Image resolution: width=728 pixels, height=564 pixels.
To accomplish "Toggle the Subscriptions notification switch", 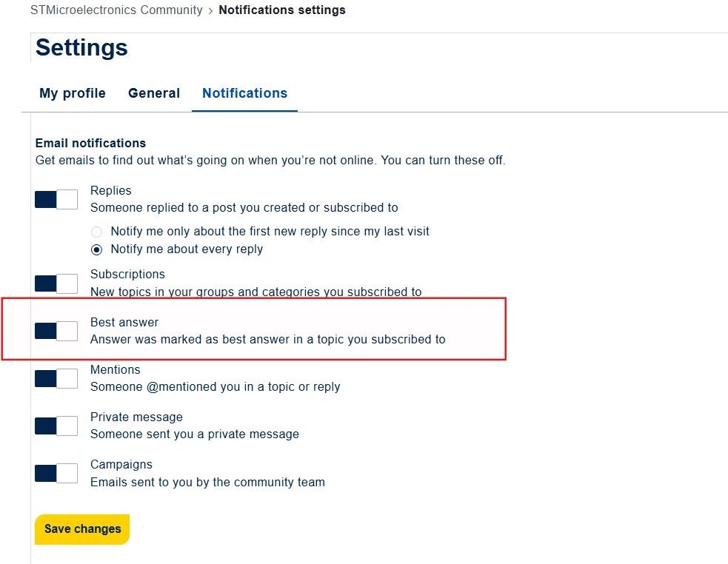I will click(x=56, y=283).
